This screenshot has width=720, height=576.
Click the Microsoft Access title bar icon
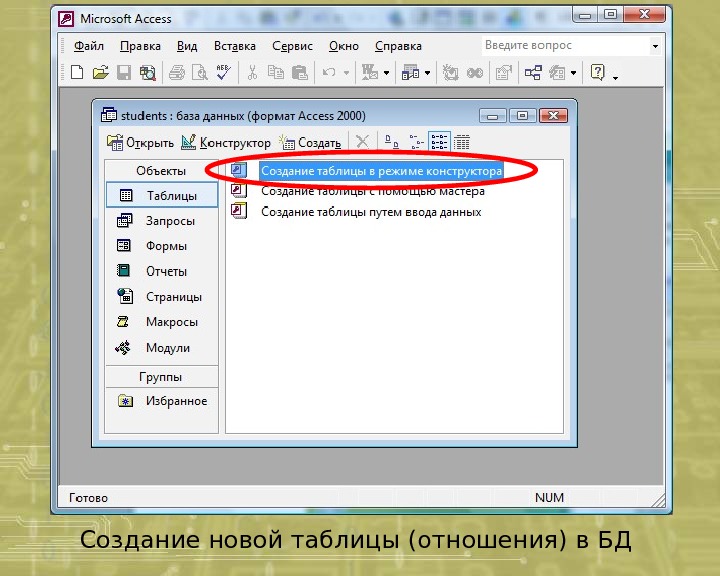(66, 19)
